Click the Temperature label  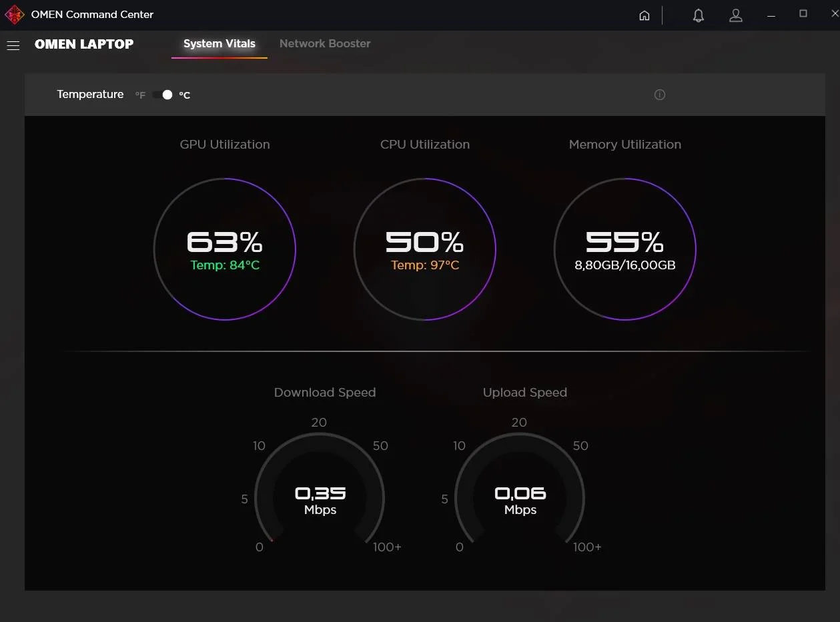tap(90, 95)
